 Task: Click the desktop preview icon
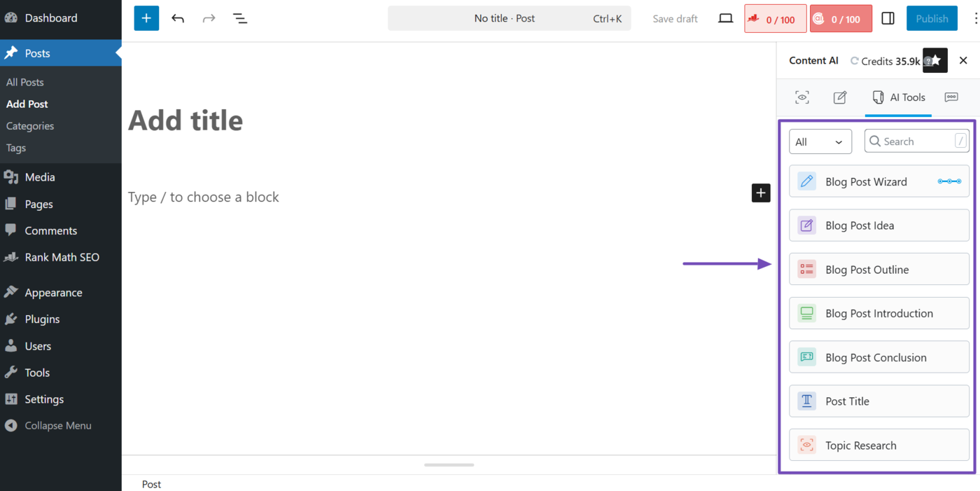point(726,18)
